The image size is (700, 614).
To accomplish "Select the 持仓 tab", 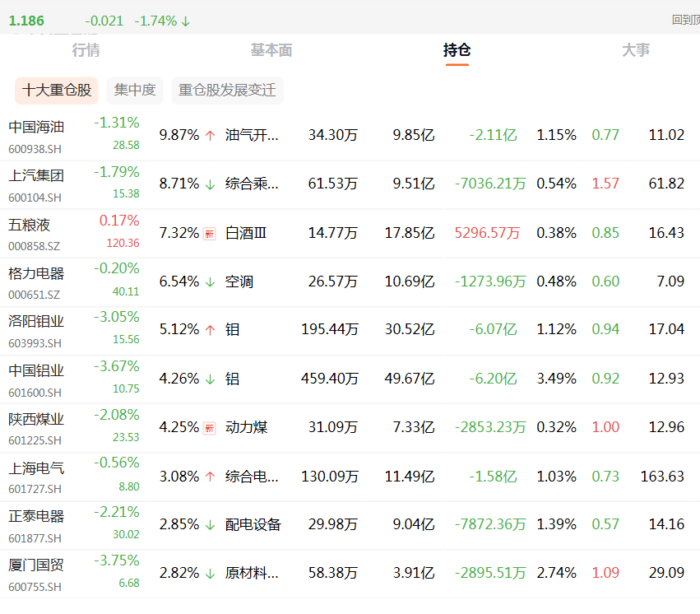I will [x=457, y=50].
